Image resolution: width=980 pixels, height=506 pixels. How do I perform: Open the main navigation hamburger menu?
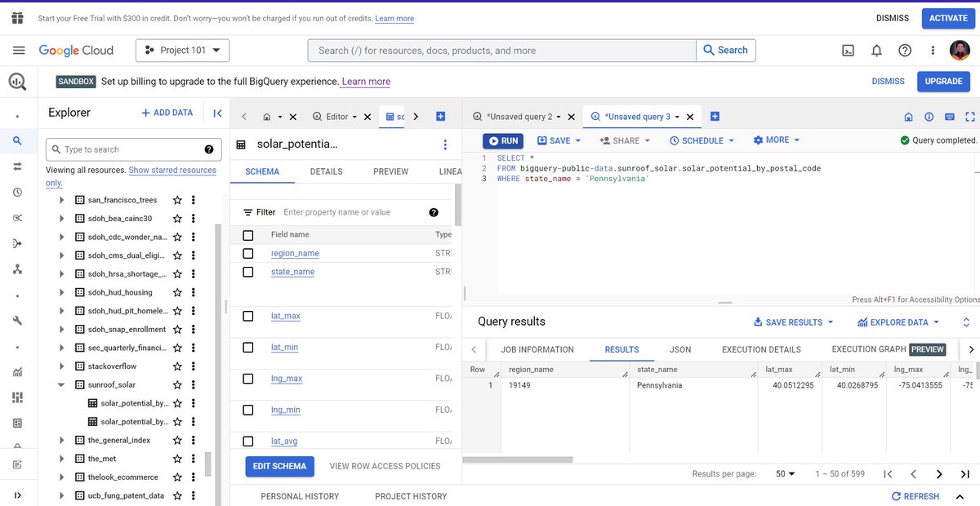click(19, 51)
